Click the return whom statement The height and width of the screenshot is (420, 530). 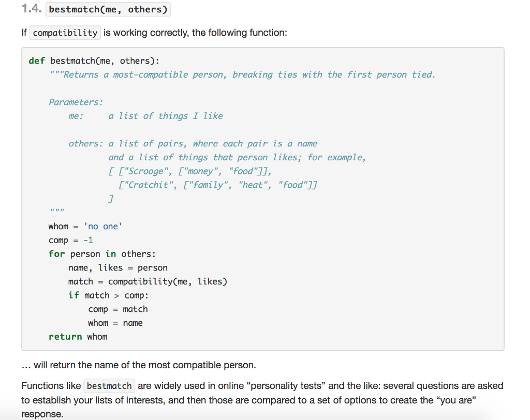click(x=78, y=337)
